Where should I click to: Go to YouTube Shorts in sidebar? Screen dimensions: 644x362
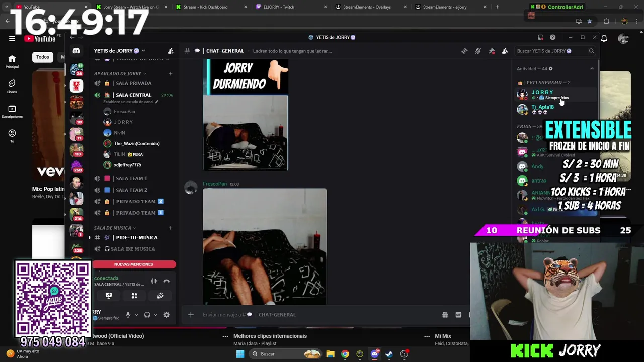click(x=12, y=86)
